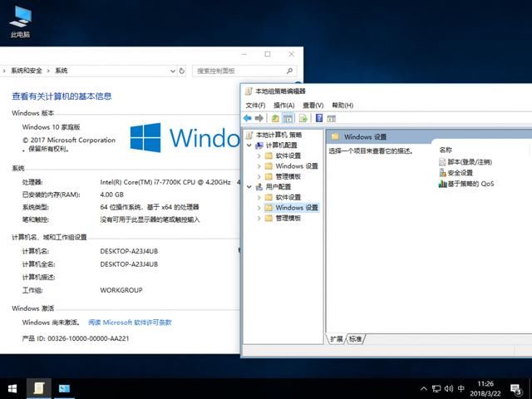Click the refresh button beside address bar
532x399 pixels.
(182, 71)
